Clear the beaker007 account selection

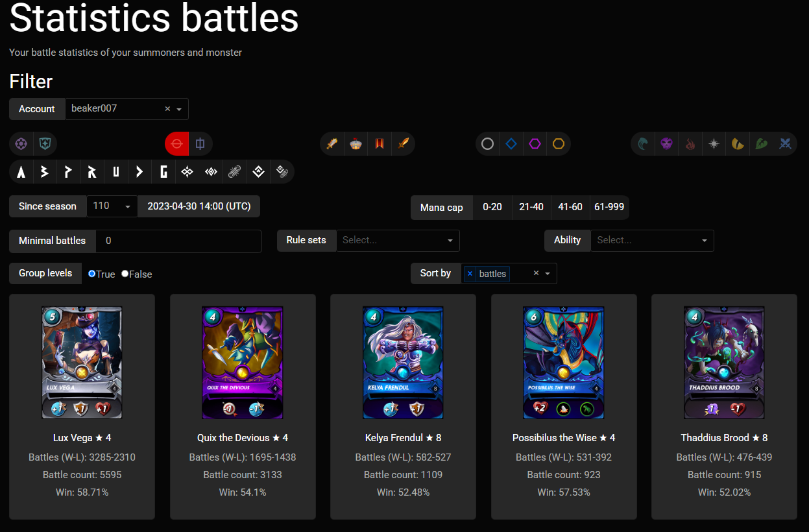(167, 109)
